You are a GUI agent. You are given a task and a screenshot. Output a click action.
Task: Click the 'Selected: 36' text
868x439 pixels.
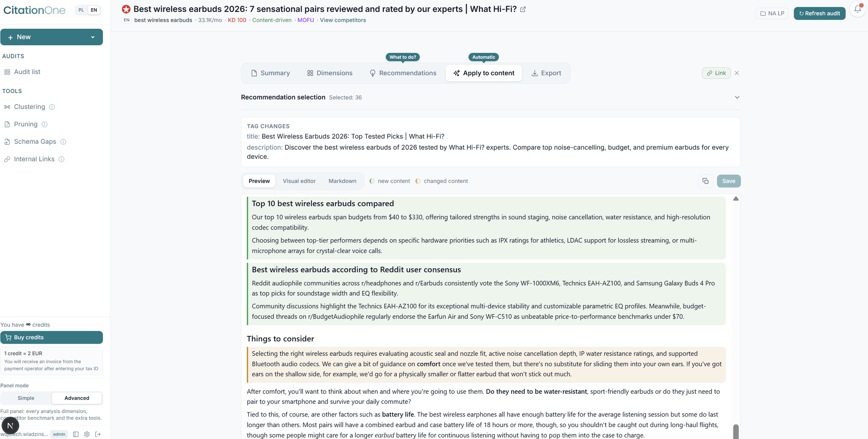345,98
